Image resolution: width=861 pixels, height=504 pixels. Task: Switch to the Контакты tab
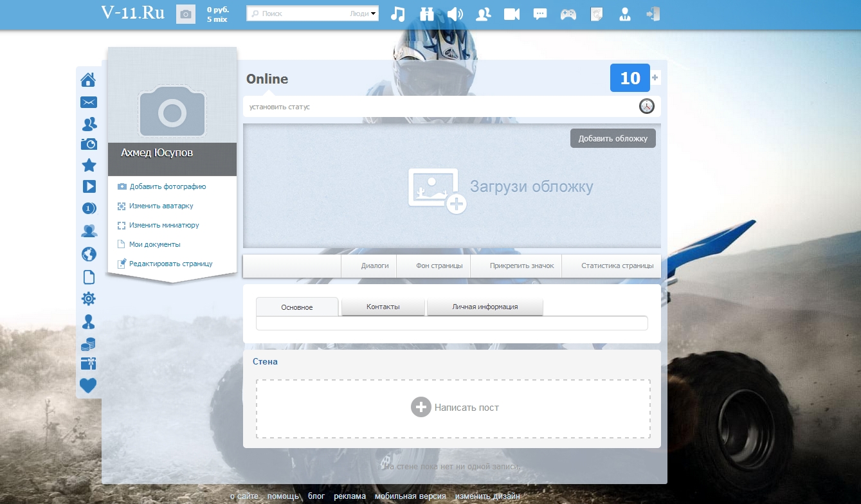[383, 307]
